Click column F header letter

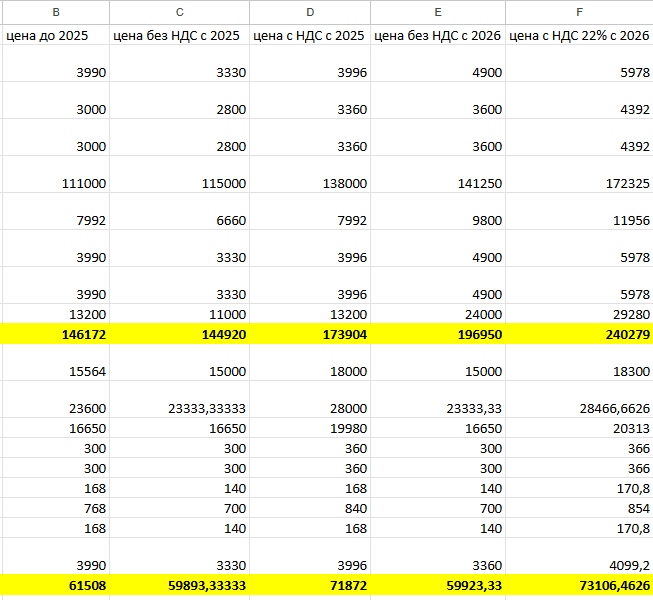point(579,12)
